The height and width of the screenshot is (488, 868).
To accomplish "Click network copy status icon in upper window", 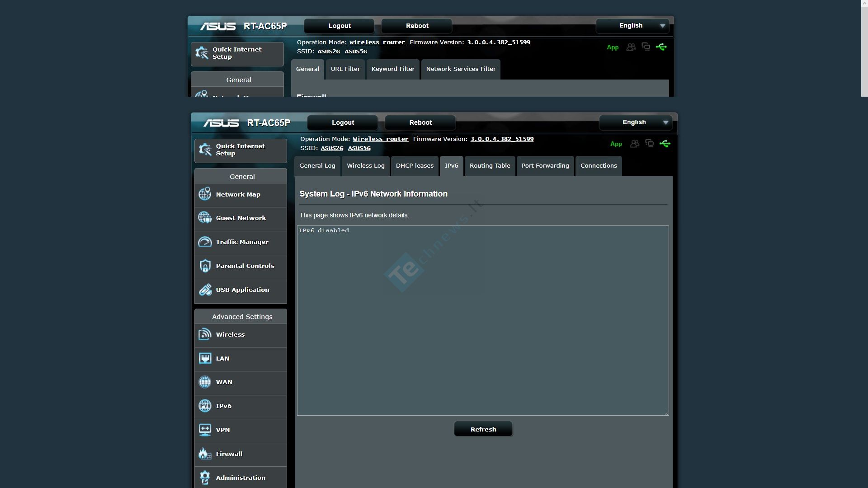I will coord(646,47).
